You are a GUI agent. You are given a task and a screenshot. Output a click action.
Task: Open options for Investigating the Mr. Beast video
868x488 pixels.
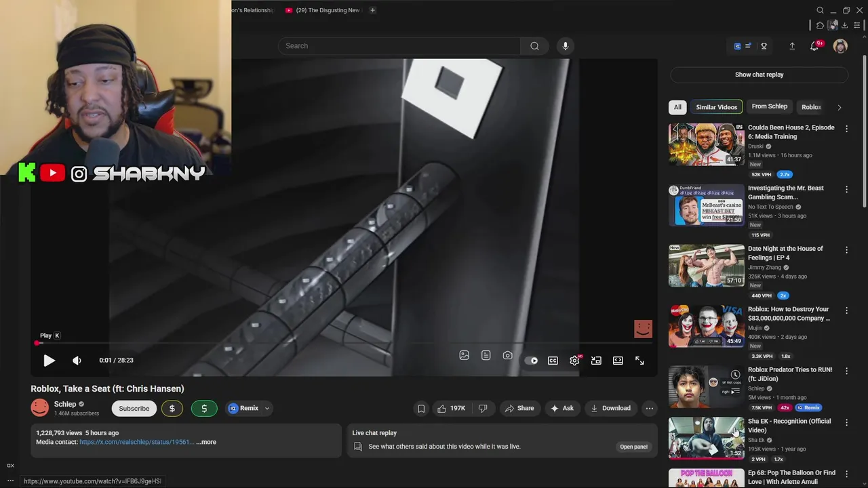846,189
